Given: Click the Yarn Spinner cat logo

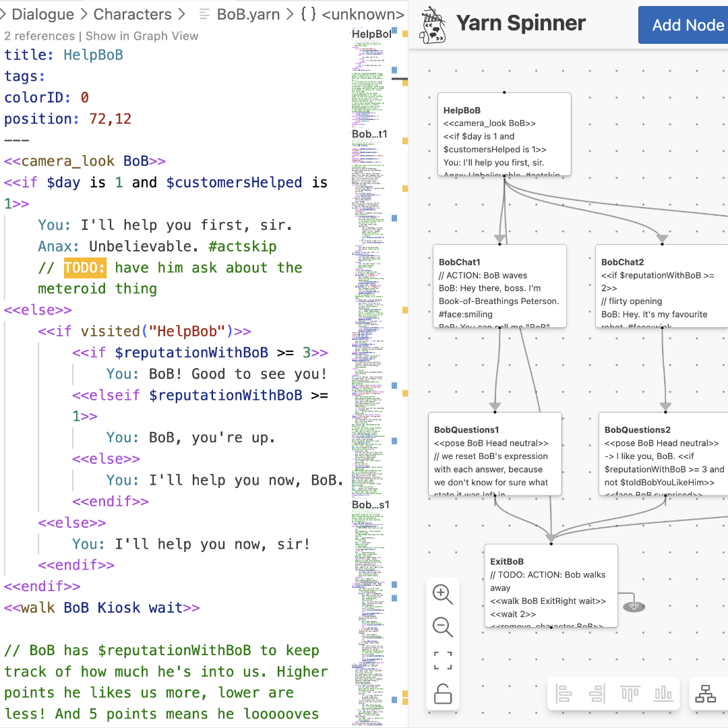Looking at the screenshot, I should point(432,24).
